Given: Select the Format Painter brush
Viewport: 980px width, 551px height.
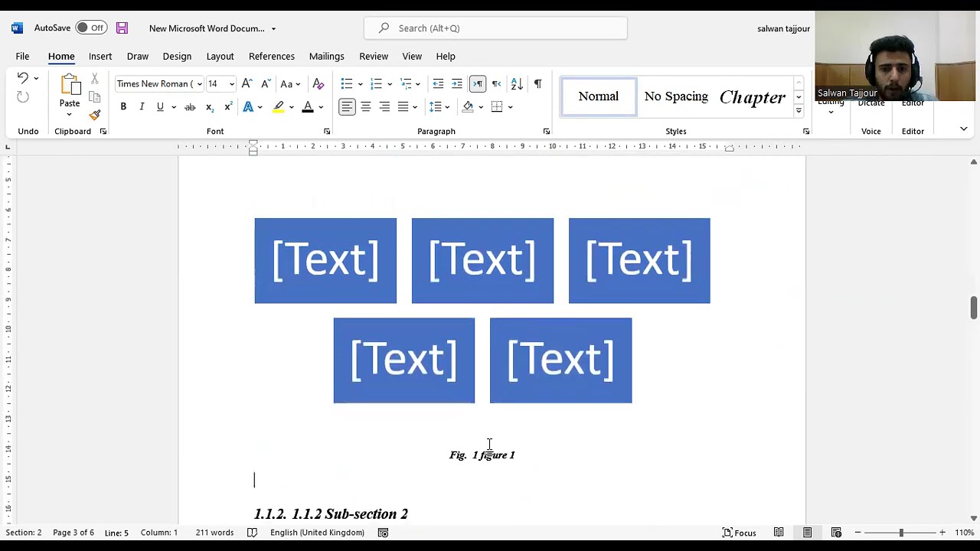Looking at the screenshot, I should [95, 116].
